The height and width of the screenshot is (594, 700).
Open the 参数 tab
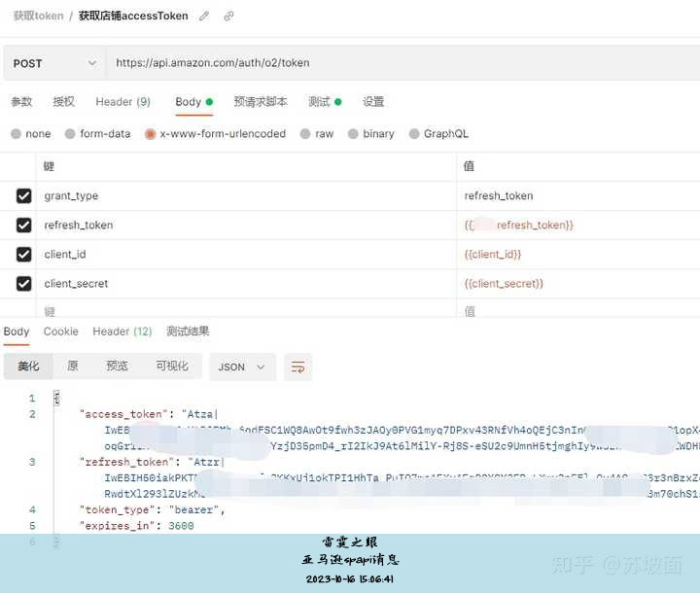21,102
